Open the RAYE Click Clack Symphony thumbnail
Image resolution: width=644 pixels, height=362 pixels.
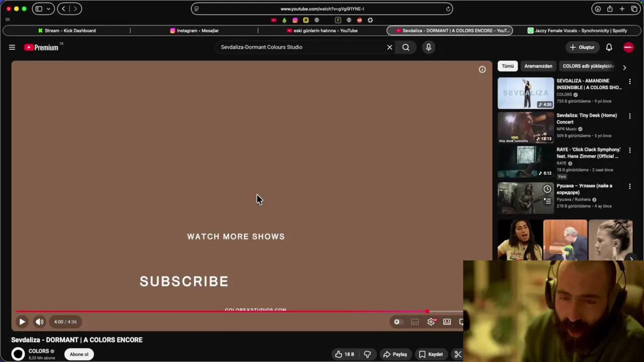point(526,162)
